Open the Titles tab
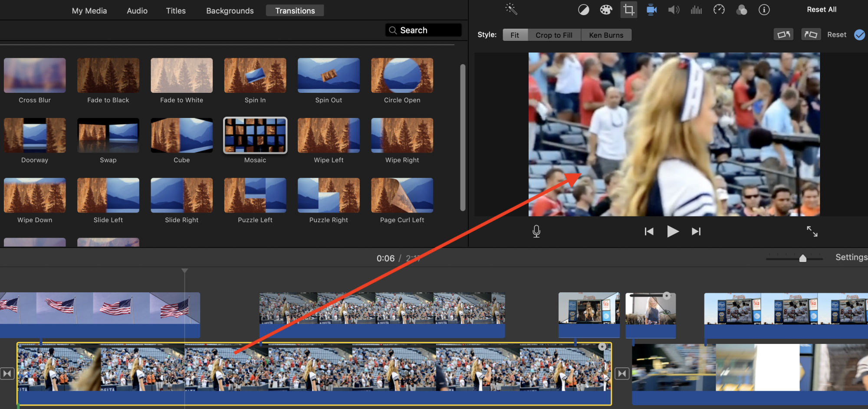This screenshot has height=409, width=868. [x=176, y=11]
